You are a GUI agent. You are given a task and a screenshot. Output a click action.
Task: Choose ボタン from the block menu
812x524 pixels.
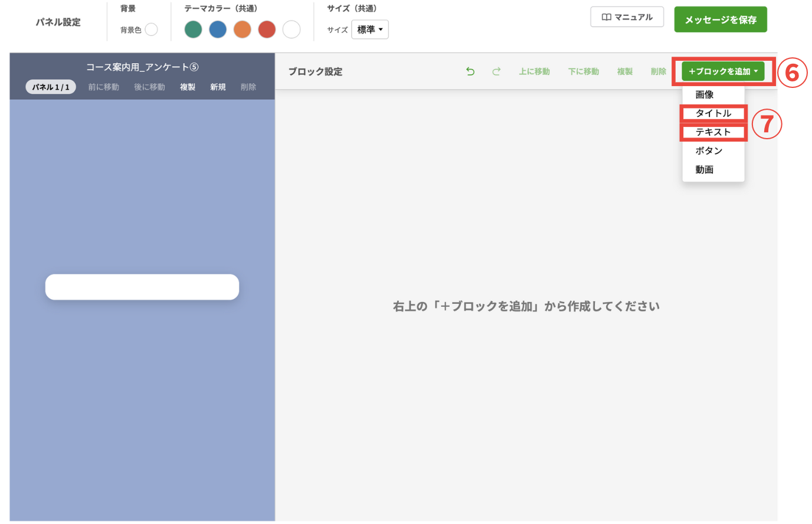(709, 151)
